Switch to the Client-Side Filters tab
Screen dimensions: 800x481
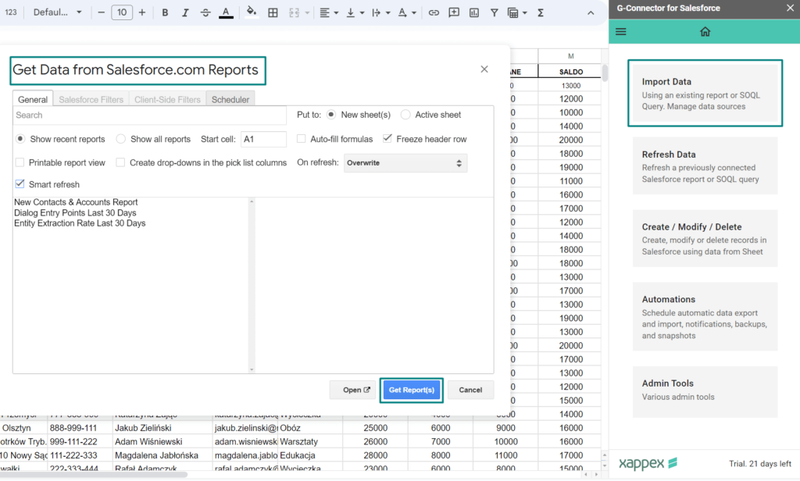pyautogui.click(x=167, y=99)
